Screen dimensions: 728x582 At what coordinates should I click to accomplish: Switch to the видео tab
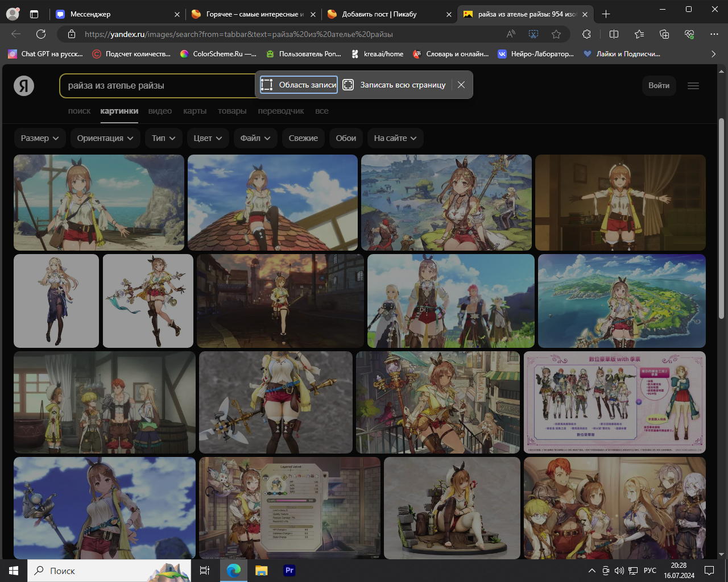(160, 111)
